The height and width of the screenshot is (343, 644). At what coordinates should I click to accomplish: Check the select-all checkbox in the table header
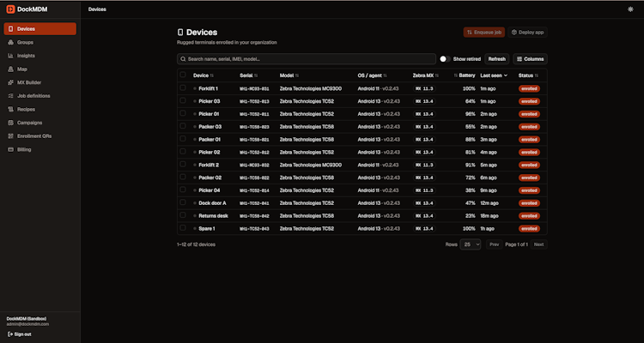click(183, 75)
